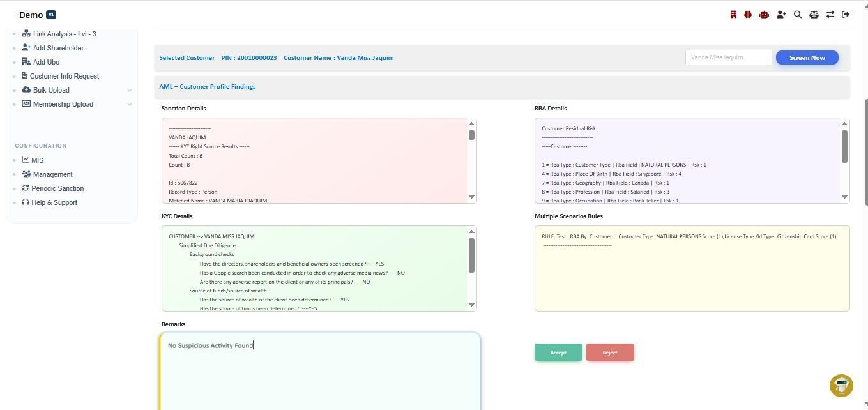Click the balance scale icon
Screen dimensions: 868x410
[814, 14]
